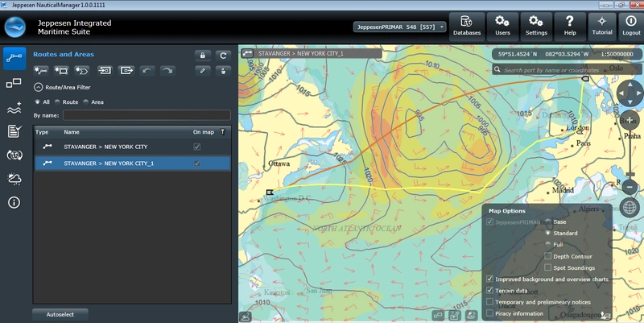Enable the Spot Soundings checkbox
Screen dimensions: 644x323
pyautogui.click(x=547, y=267)
